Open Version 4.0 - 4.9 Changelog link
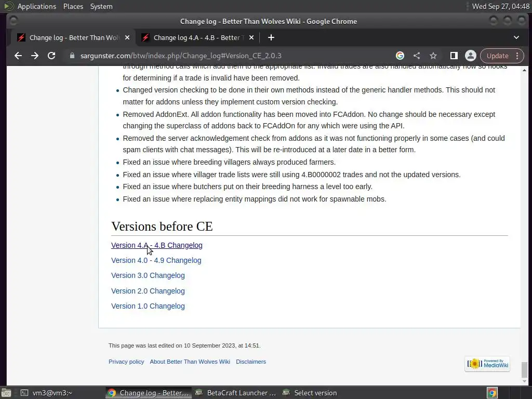The height and width of the screenshot is (399, 532). point(156,261)
